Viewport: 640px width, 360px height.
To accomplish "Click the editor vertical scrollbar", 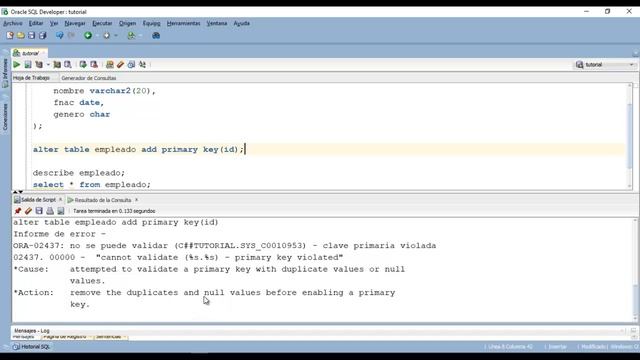I will pyautogui.click(x=629, y=136).
